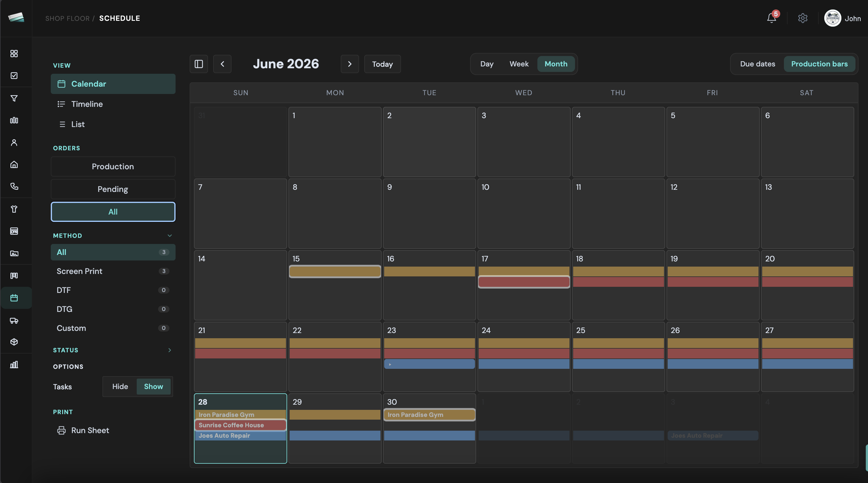Open the checklist tasks icon in sidebar
Viewport: 868px width, 483px height.
14,76
